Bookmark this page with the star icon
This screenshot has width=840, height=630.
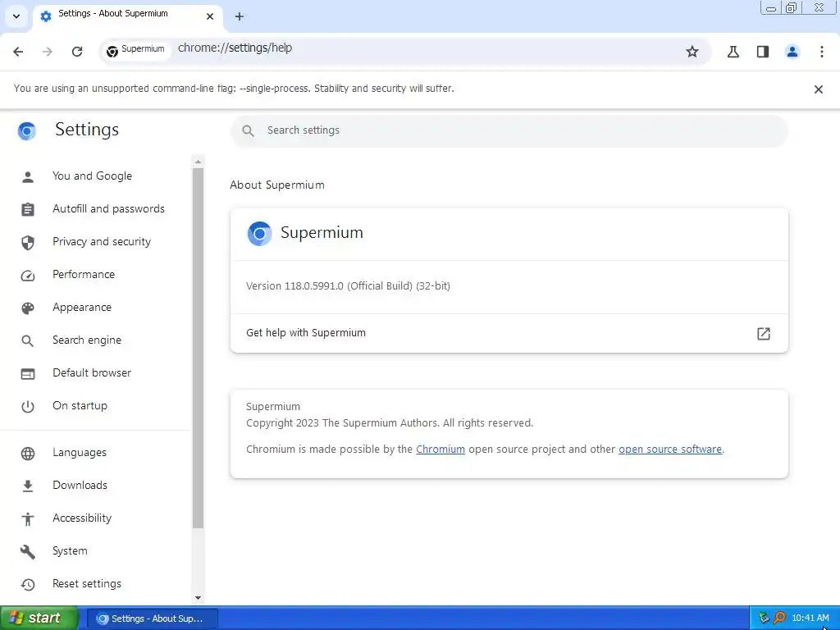[x=692, y=52]
